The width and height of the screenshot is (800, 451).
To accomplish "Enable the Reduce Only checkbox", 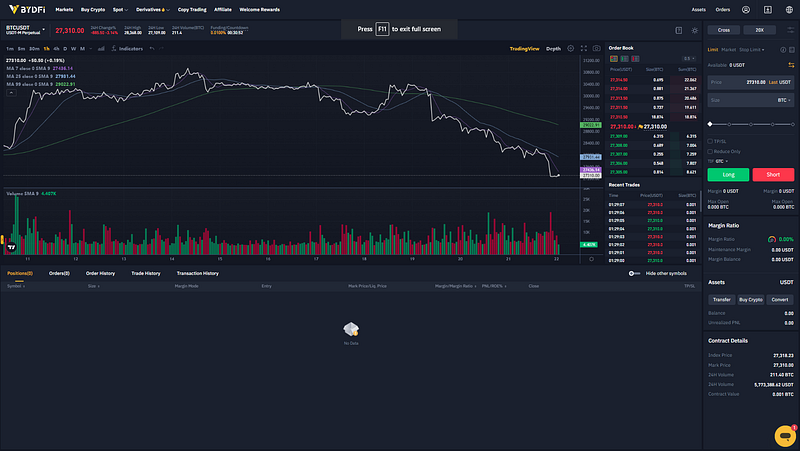I will 710,152.
